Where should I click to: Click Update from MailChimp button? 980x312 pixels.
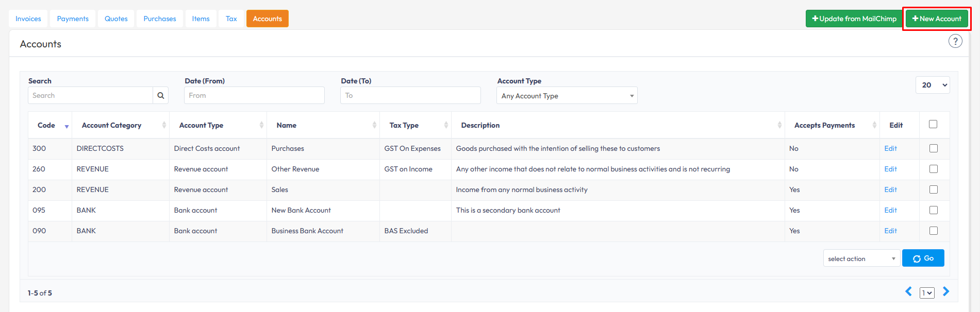click(x=854, y=19)
